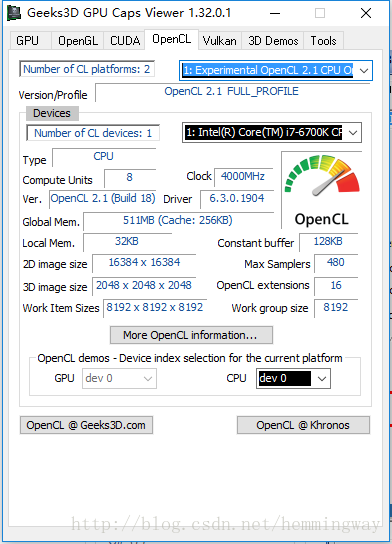The width and height of the screenshot is (392, 544).
Task: Click the Global Mem. value 511MB
Action: tap(178, 221)
